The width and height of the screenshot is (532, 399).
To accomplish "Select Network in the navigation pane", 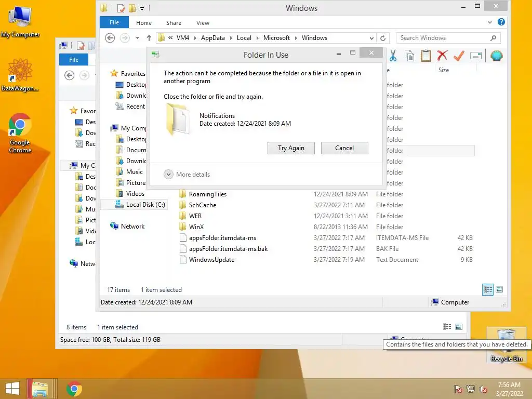I will click(x=127, y=227).
